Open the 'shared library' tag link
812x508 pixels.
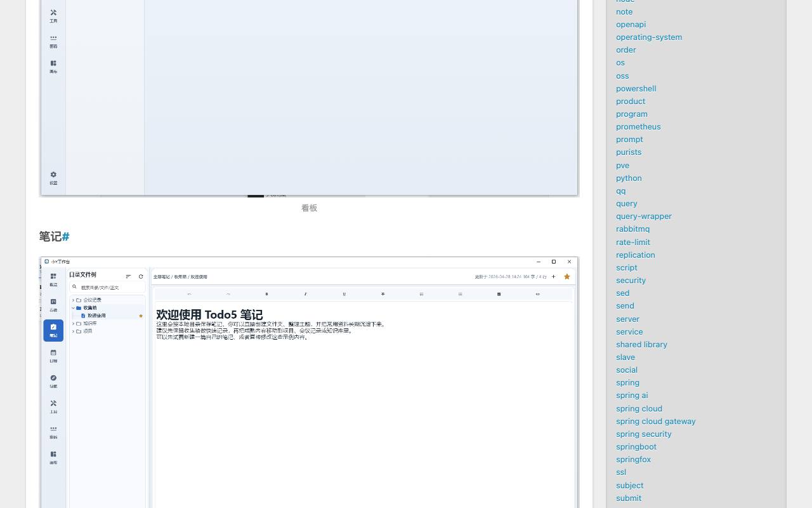(x=641, y=344)
